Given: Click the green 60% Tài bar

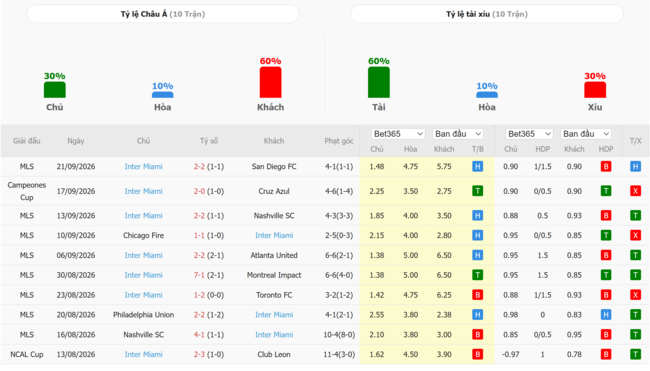Looking at the screenshot, I should coord(379,82).
